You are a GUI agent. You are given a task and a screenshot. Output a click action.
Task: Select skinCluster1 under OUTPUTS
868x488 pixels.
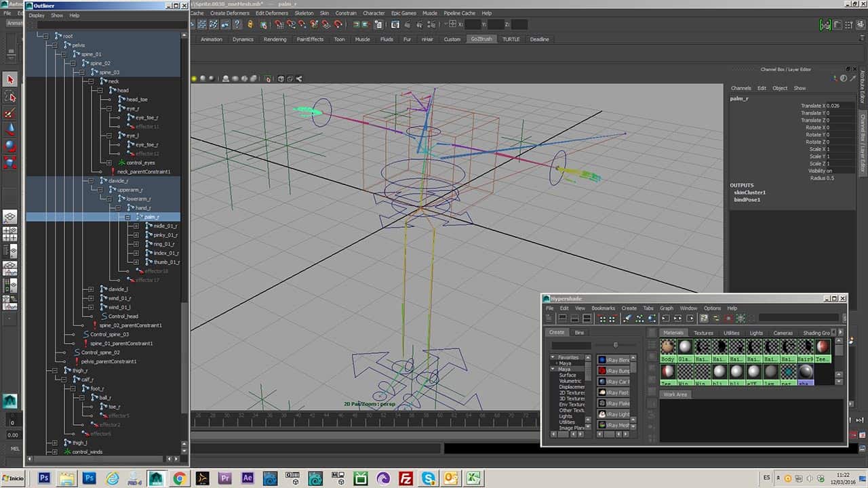point(749,192)
